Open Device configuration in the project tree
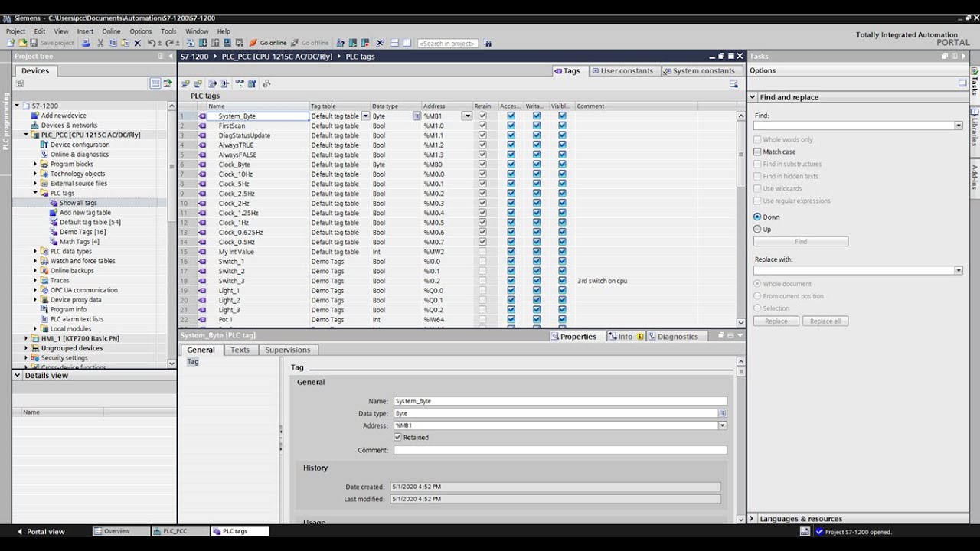 tap(80, 145)
